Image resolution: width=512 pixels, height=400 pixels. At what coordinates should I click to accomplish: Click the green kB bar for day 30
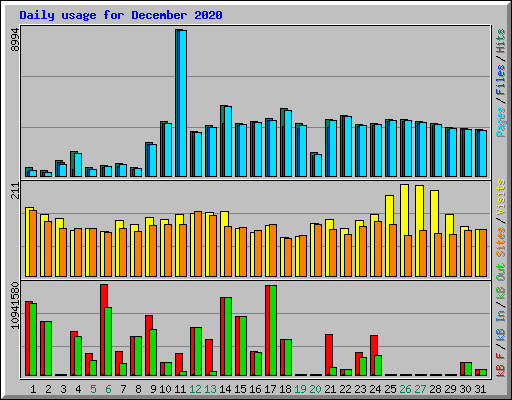pyautogui.click(x=468, y=369)
